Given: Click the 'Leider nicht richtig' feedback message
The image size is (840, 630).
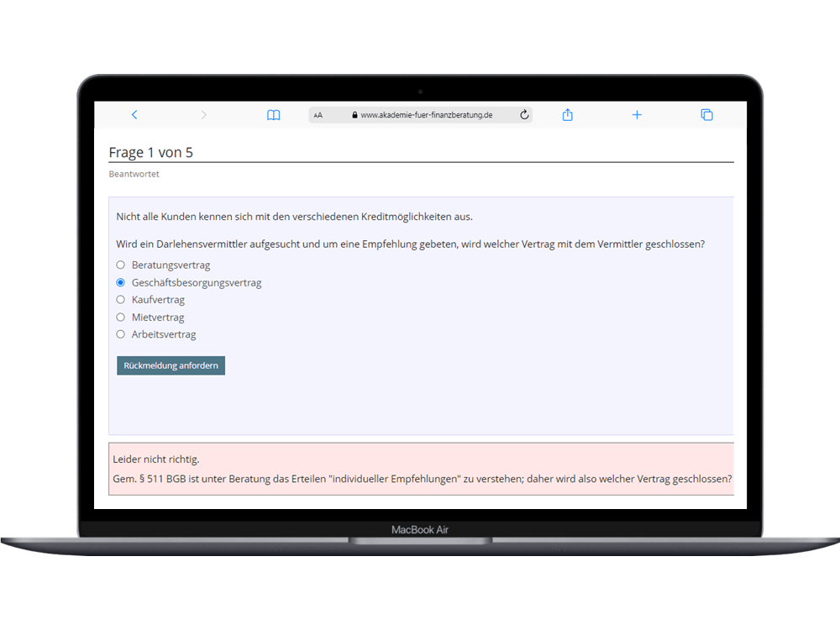Looking at the screenshot, I should coord(156,459).
